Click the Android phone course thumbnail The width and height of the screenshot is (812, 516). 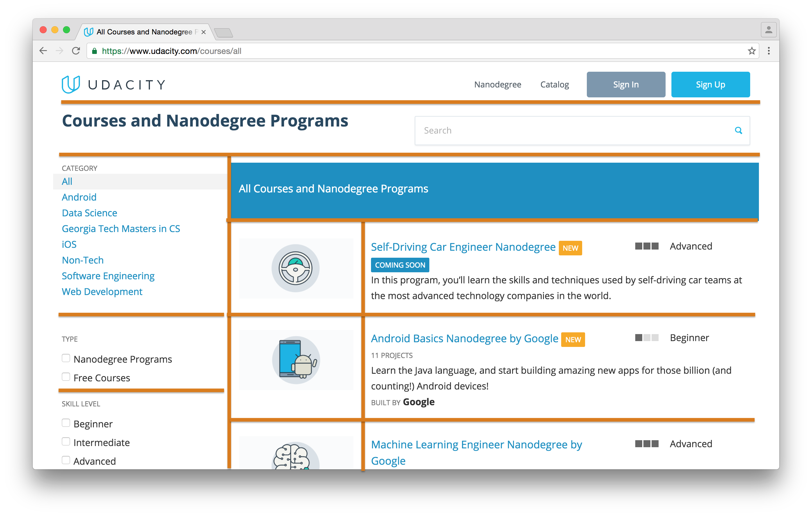click(296, 360)
